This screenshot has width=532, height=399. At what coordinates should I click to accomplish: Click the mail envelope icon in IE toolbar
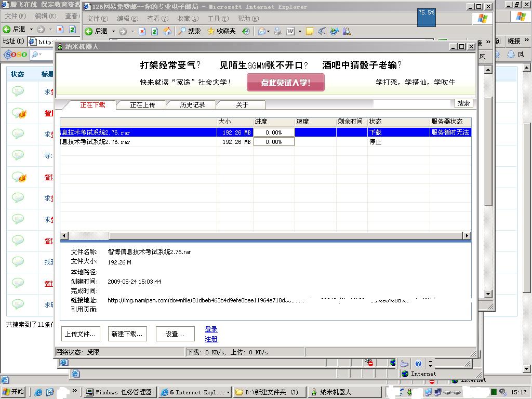261,31
